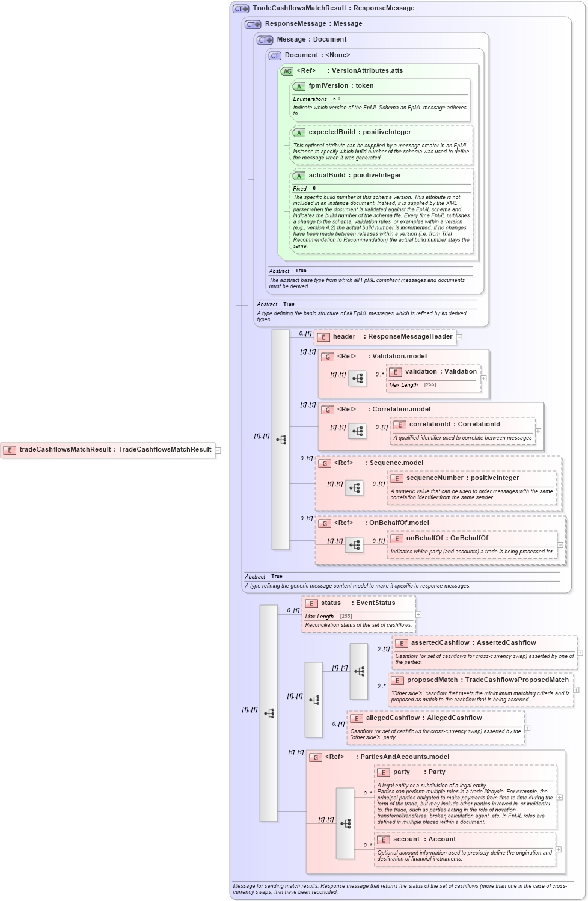Click the E icon of validation element
This screenshot has height=901, width=588.
[396, 372]
